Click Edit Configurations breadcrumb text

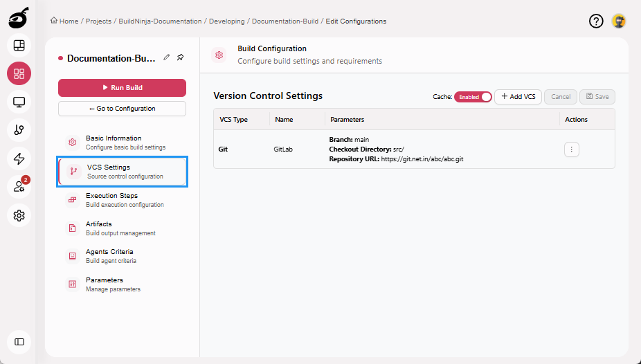(356, 21)
